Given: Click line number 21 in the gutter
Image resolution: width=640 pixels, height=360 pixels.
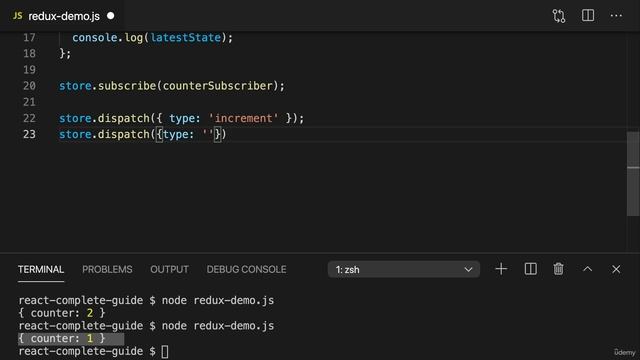Looking at the screenshot, I should pyautogui.click(x=29, y=102).
